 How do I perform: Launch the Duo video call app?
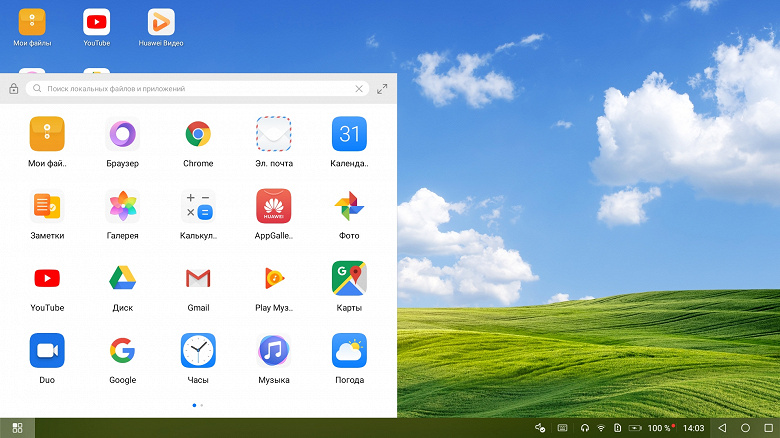(47, 350)
